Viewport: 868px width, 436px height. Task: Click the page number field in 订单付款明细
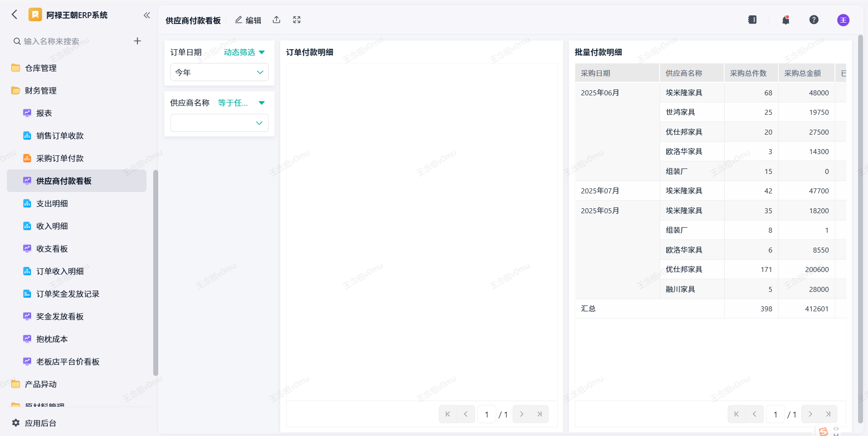point(487,414)
